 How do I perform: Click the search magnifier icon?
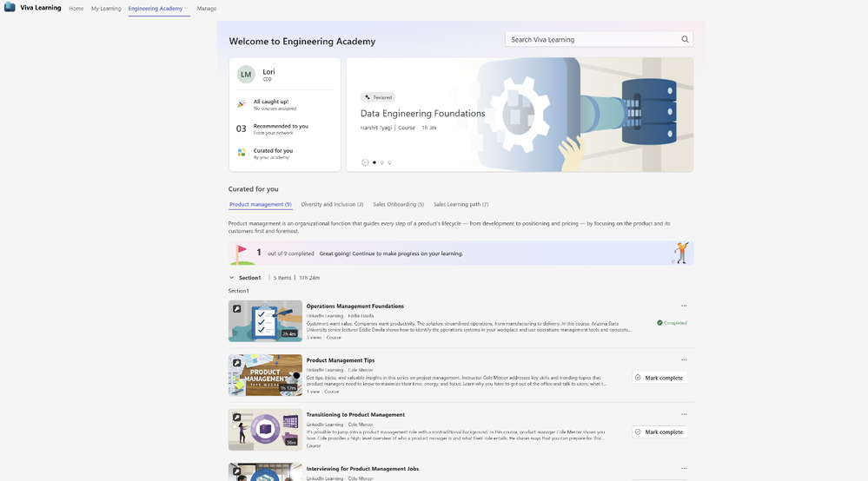point(685,39)
